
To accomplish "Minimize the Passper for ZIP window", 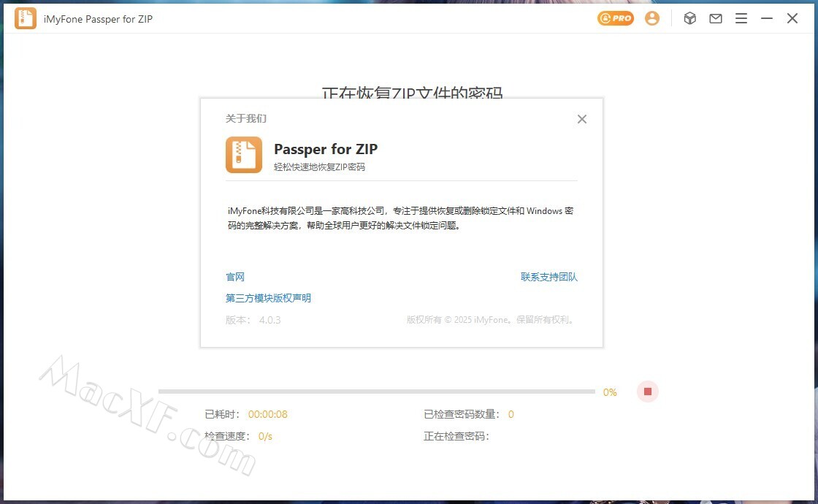I will coord(766,18).
